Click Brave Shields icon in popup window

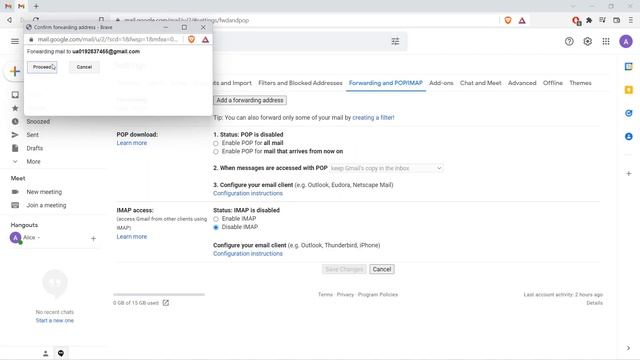click(x=191, y=39)
